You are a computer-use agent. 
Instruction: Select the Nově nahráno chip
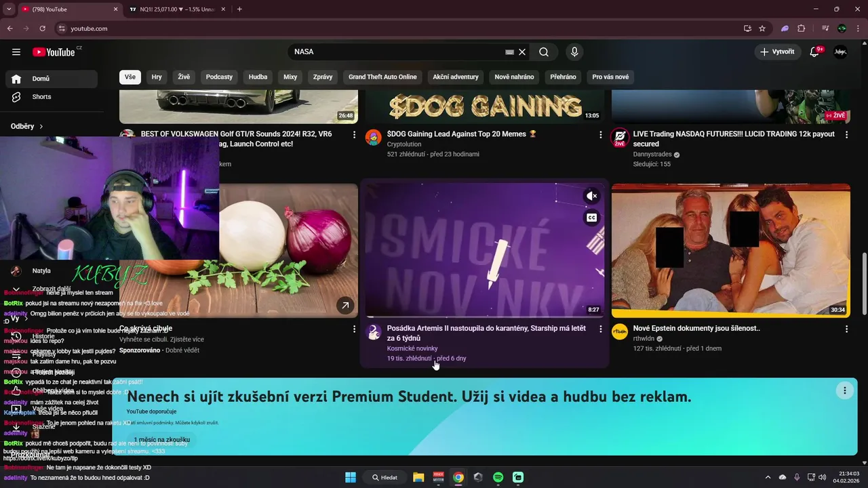[514, 77]
